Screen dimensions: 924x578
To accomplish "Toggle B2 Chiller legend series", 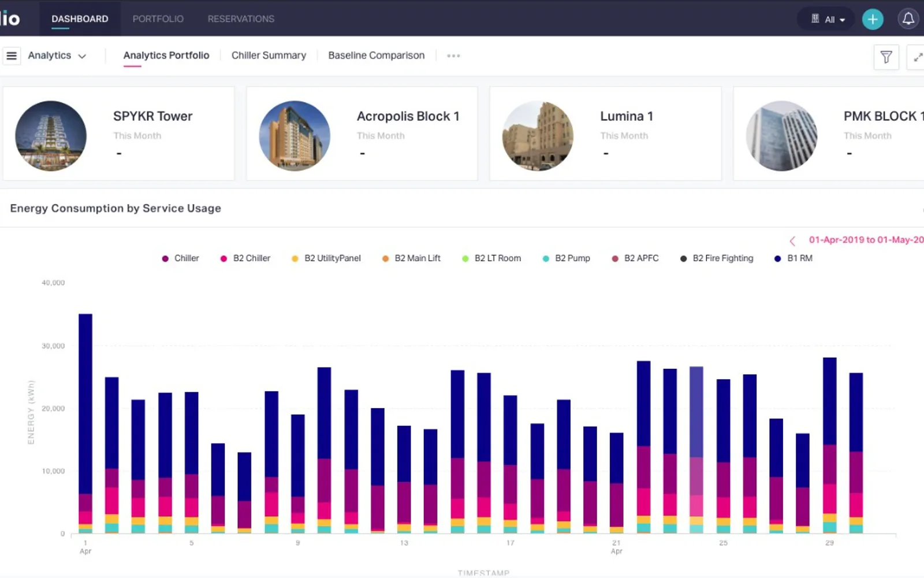I will click(245, 258).
